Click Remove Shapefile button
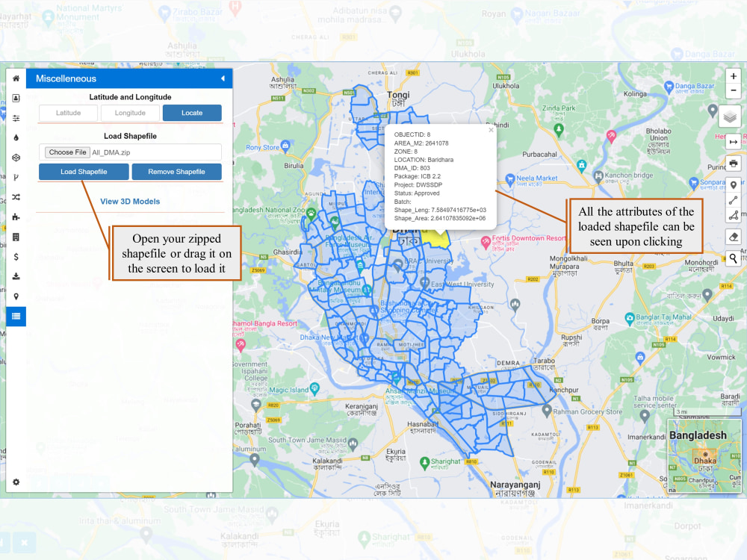The width and height of the screenshot is (747, 560). point(177,172)
